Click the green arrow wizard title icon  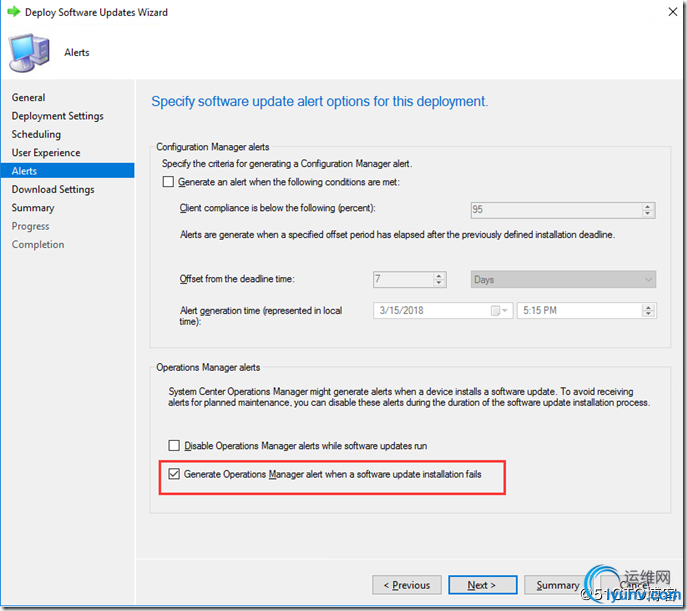[x=14, y=11]
